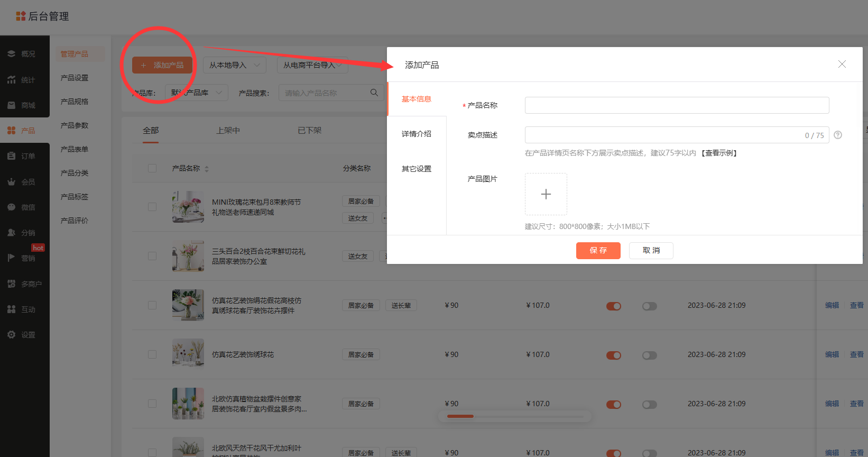The height and width of the screenshot is (457, 868).
Task: Click the 产品名称 input field in dialog
Action: click(x=677, y=105)
